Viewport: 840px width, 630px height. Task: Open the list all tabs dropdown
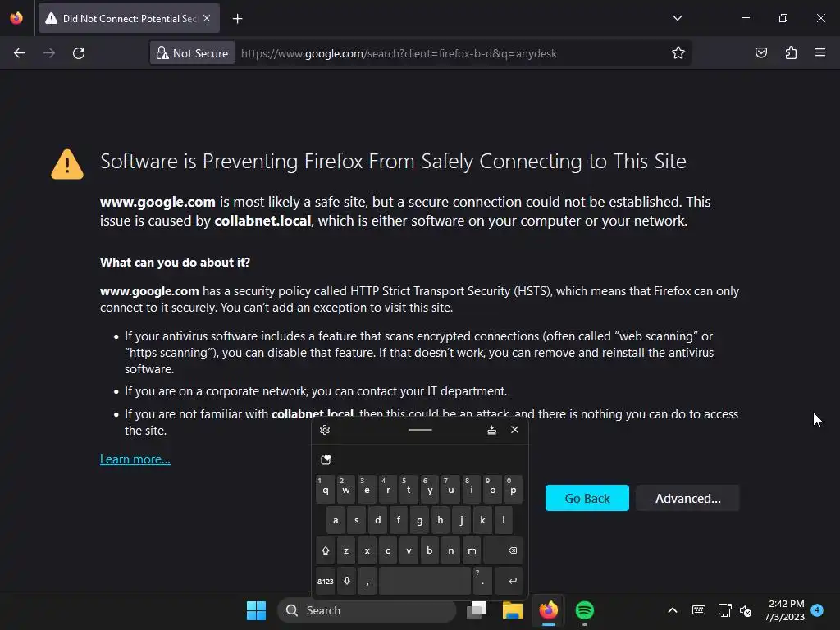point(678,18)
